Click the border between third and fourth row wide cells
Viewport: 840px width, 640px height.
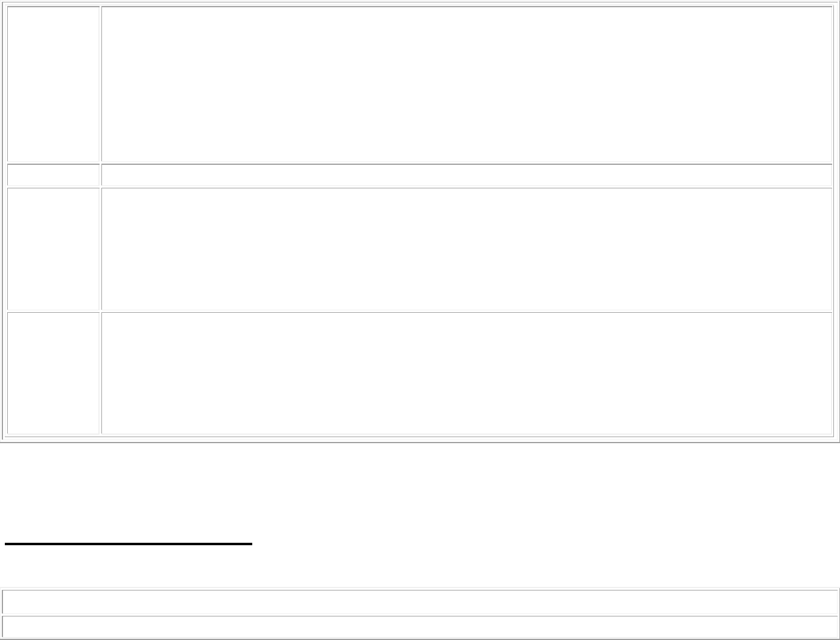click(466, 311)
